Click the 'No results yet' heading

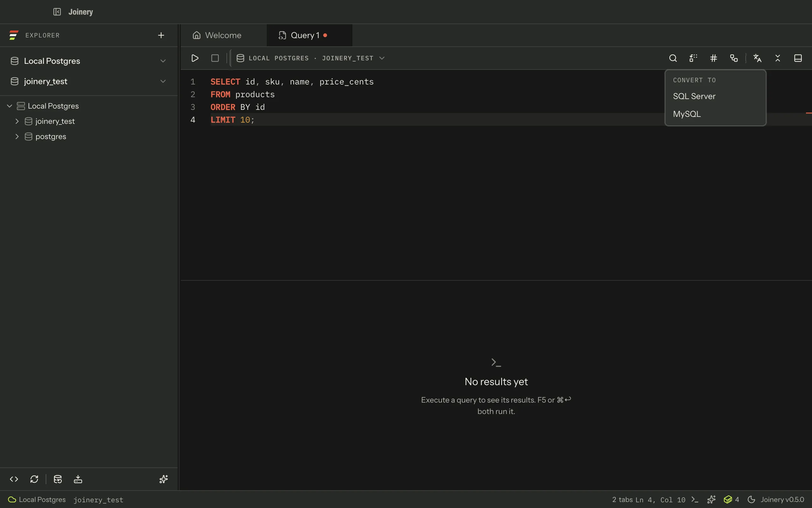click(496, 382)
